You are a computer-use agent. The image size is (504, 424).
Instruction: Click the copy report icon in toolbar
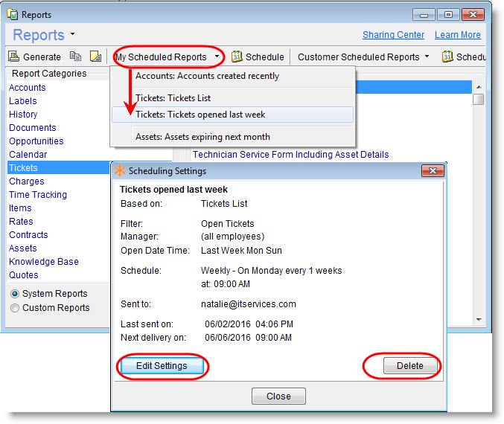[x=75, y=57]
